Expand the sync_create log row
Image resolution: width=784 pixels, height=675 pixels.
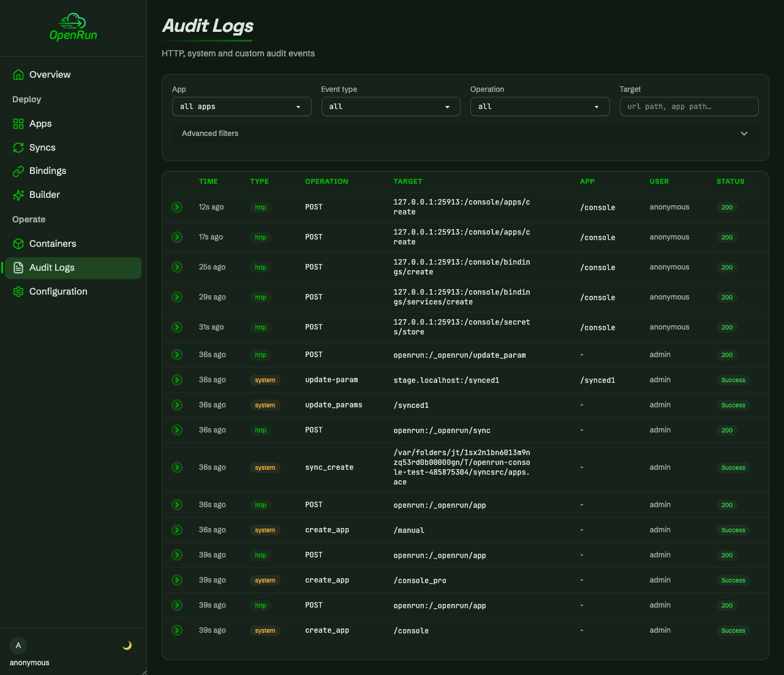pyautogui.click(x=177, y=467)
